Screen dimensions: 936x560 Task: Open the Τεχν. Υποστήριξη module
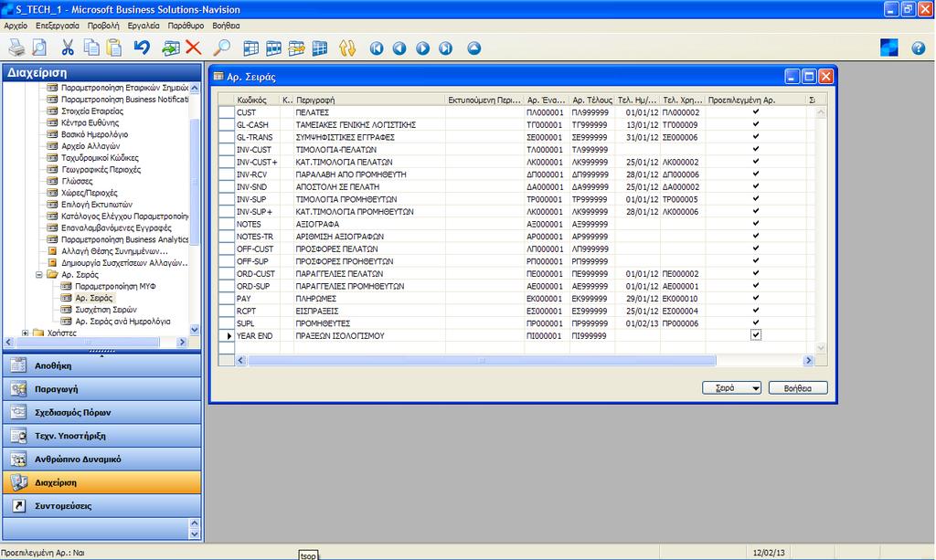(x=102, y=436)
